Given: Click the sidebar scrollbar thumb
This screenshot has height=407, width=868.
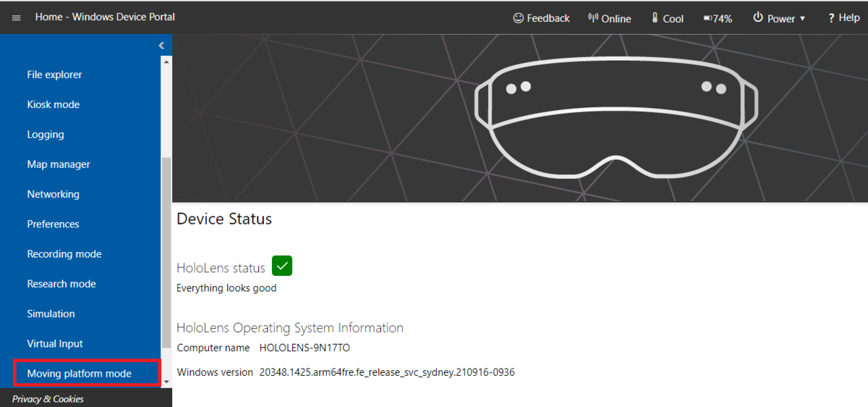Looking at the screenshot, I should [166, 251].
